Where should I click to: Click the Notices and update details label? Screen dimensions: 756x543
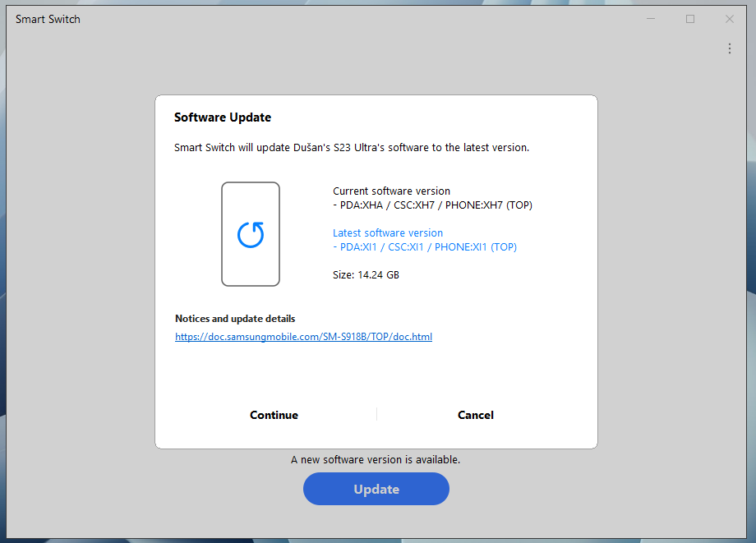pyautogui.click(x=235, y=319)
